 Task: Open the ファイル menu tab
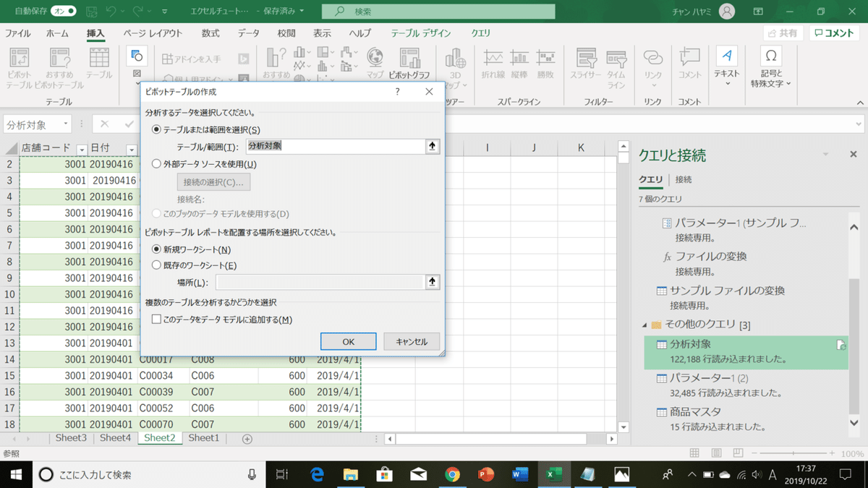click(x=18, y=33)
